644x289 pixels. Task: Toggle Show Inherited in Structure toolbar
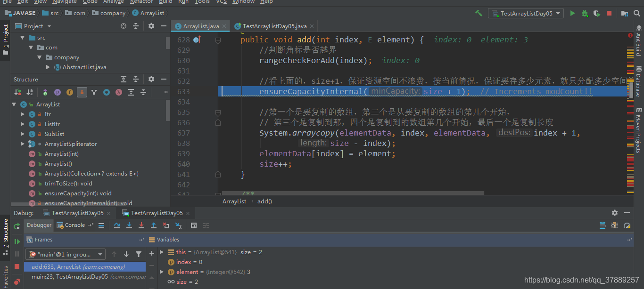(x=45, y=92)
